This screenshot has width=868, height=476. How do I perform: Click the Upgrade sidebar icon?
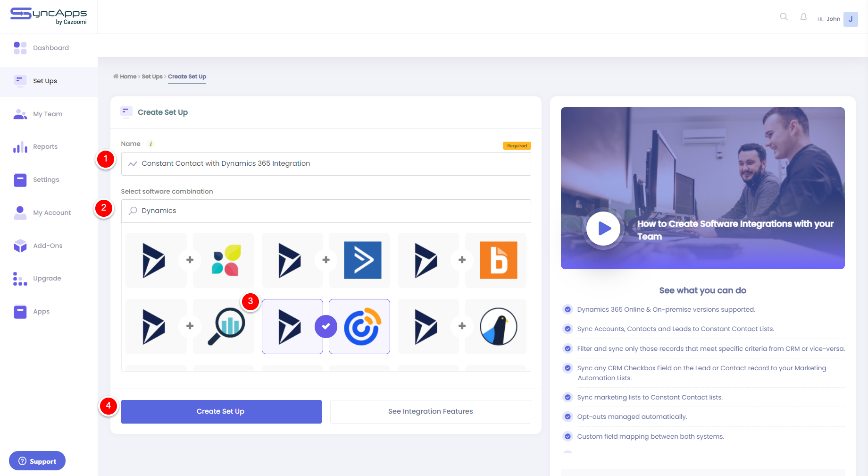click(x=20, y=279)
